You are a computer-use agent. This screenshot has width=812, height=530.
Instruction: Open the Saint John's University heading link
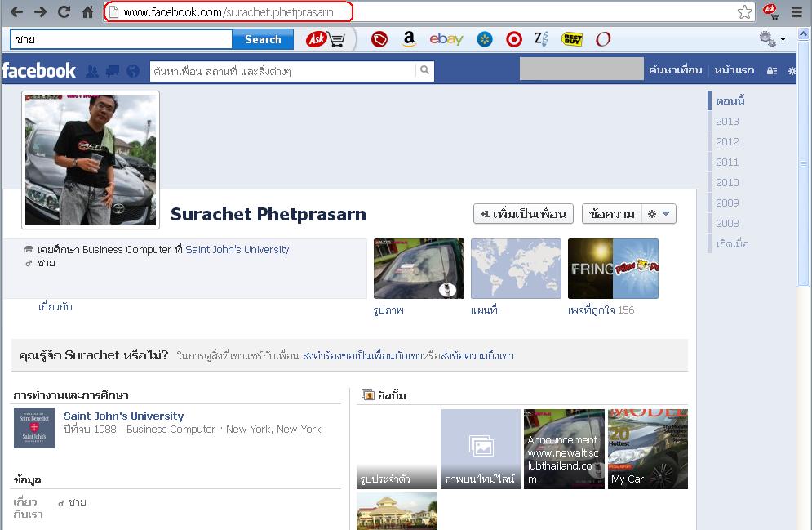(x=124, y=416)
